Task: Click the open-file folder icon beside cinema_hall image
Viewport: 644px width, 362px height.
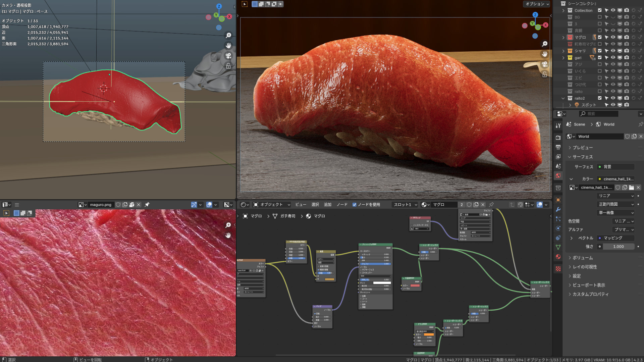Action: point(631,188)
